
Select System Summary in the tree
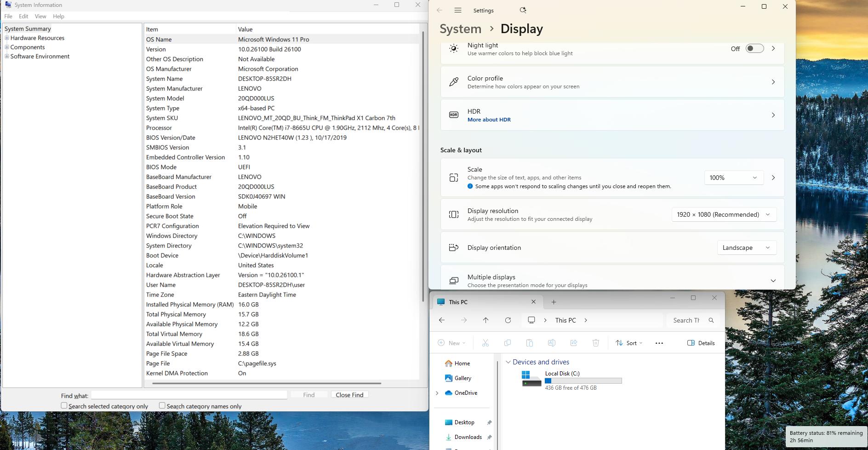pyautogui.click(x=28, y=29)
